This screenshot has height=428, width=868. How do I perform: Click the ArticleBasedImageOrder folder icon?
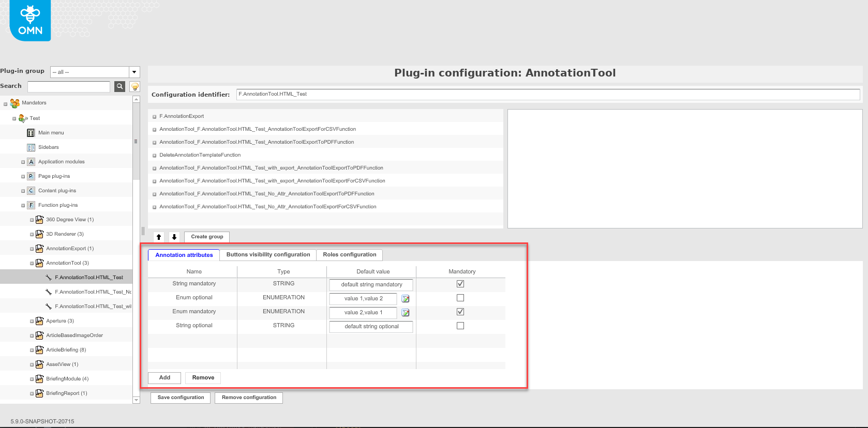pos(39,335)
